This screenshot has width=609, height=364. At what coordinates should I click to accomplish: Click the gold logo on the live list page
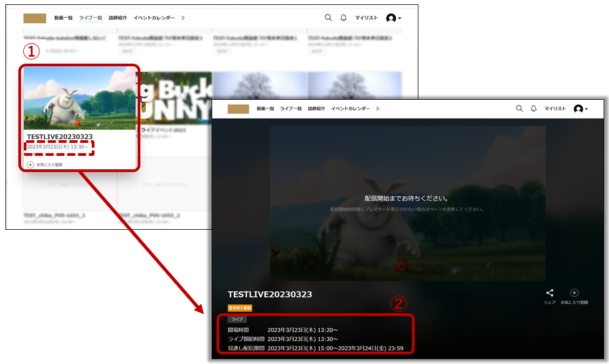pyautogui.click(x=35, y=18)
